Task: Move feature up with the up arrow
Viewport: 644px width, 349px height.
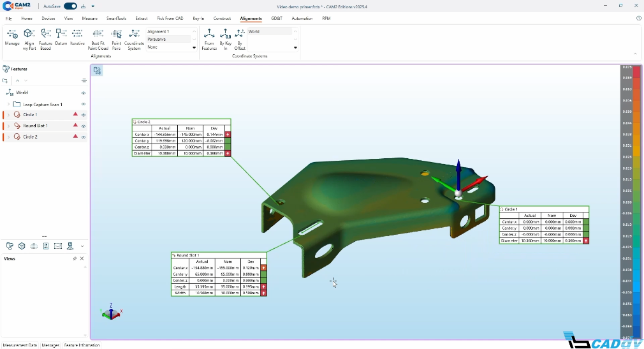Action: (17, 80)
